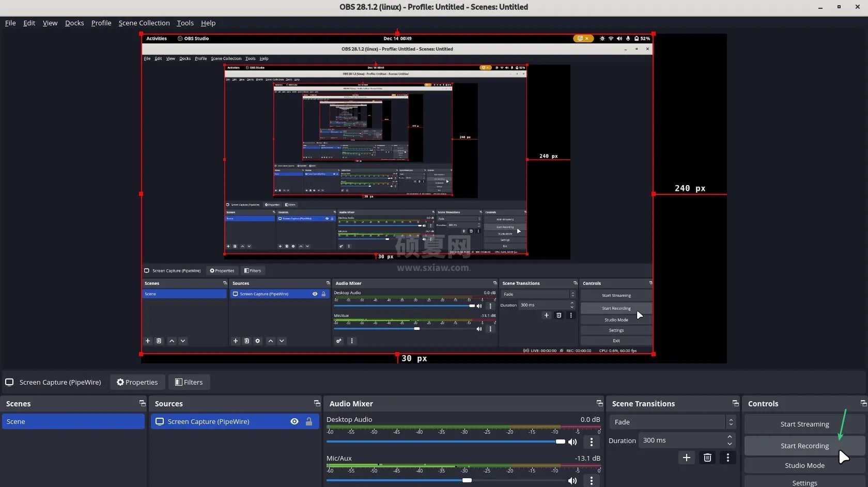Click the top-left handle of outermost red box
The width and height of the screenshot is (868, 487).
pyautogui.click(x=141, y=34)
